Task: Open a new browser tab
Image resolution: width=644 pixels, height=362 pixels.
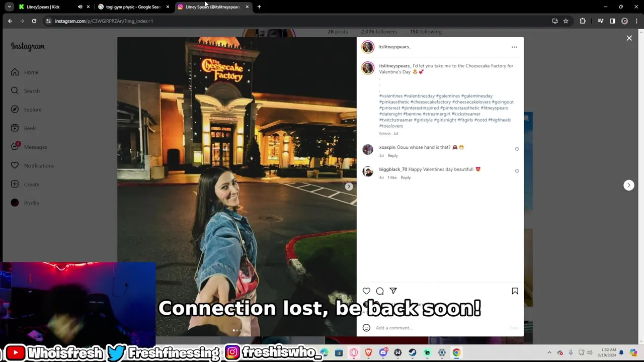Action: point(259,7)
